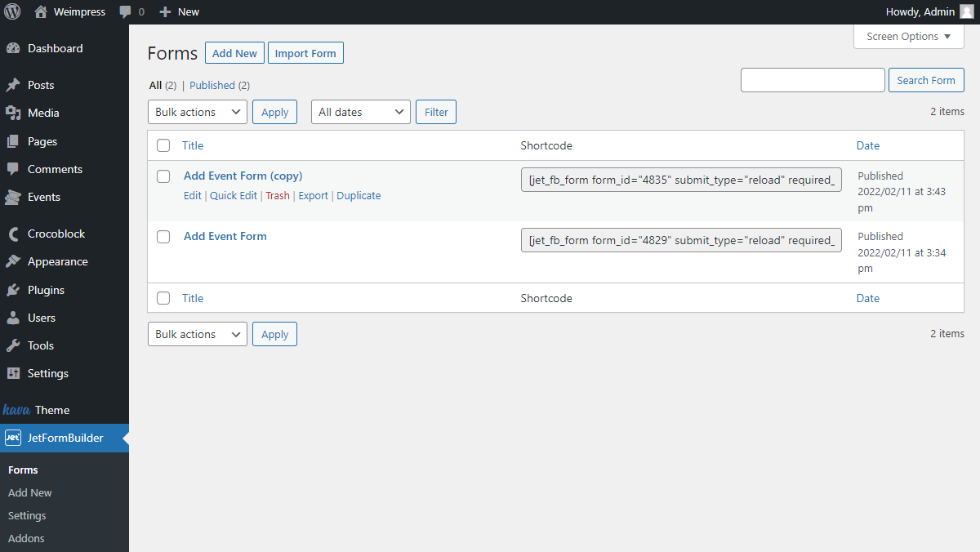Select the Appearance paintbrush icon
This screenshot has width=980, height=552.
[x=13, y=261]
